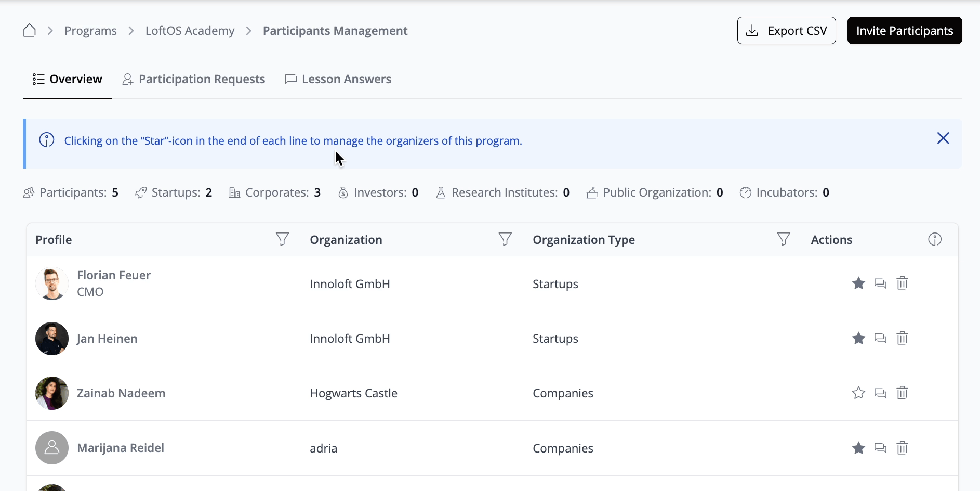
Task: Delete Florian Feuer using trash icon
Action: pyautogui.click(x=902, y=283)
